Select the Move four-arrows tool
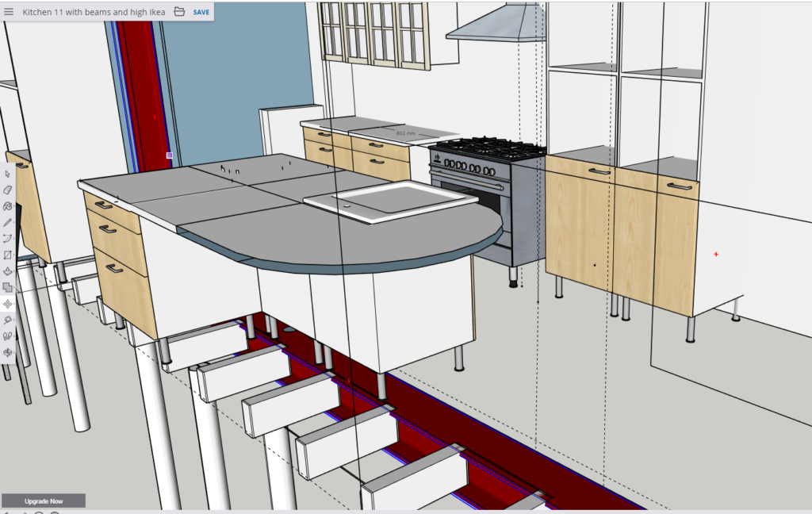812x514 pixels. tap(8, 304)
